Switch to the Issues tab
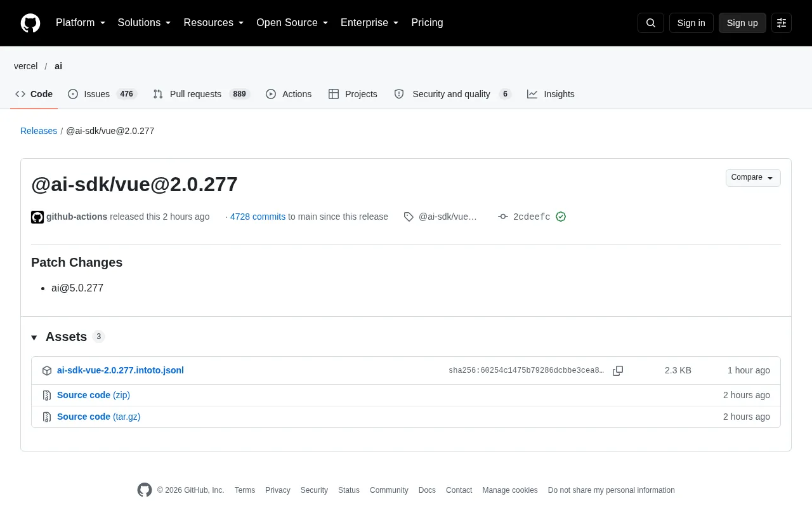 coord(103,94)
